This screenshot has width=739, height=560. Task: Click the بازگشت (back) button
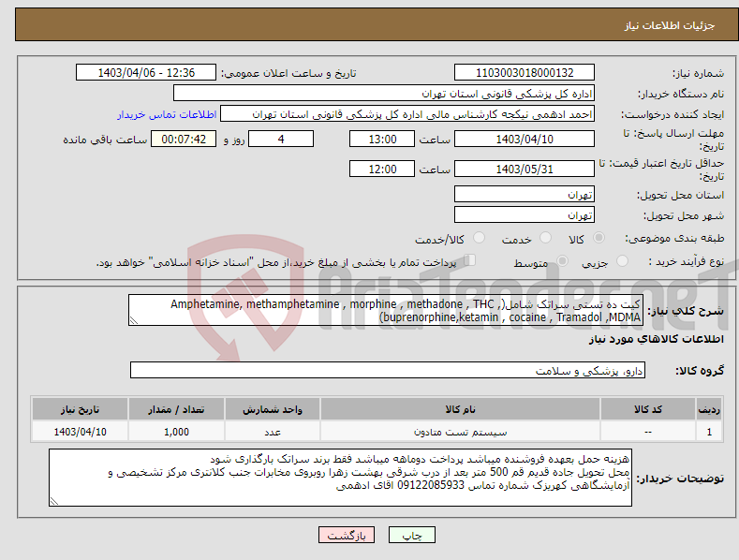click(x=347, y=535)
